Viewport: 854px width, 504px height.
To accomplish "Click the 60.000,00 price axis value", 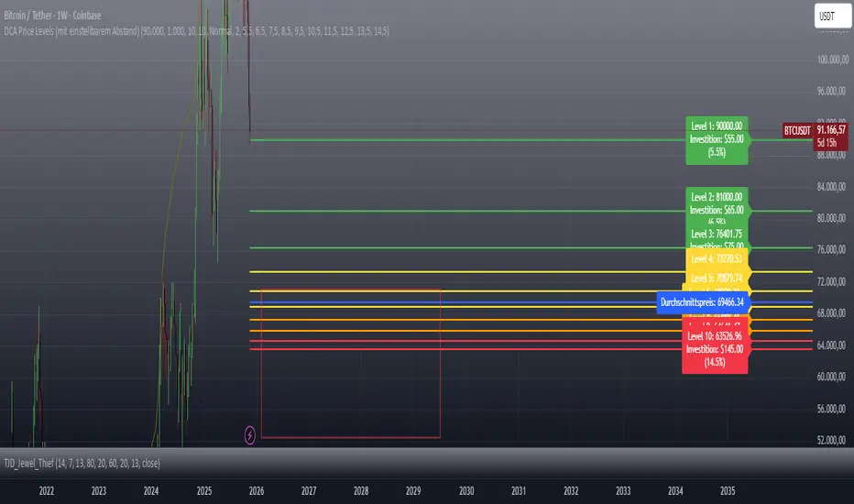I will pos(831,377).
